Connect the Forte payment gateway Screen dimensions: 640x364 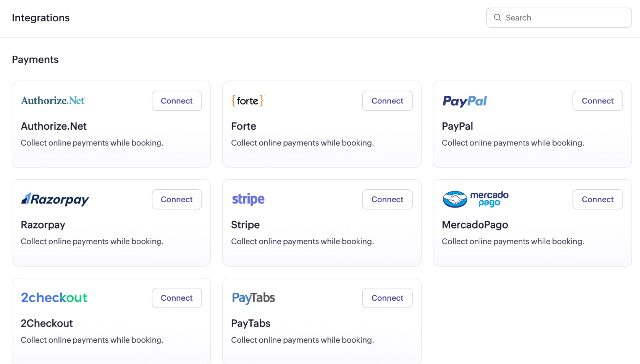(387, 101)
